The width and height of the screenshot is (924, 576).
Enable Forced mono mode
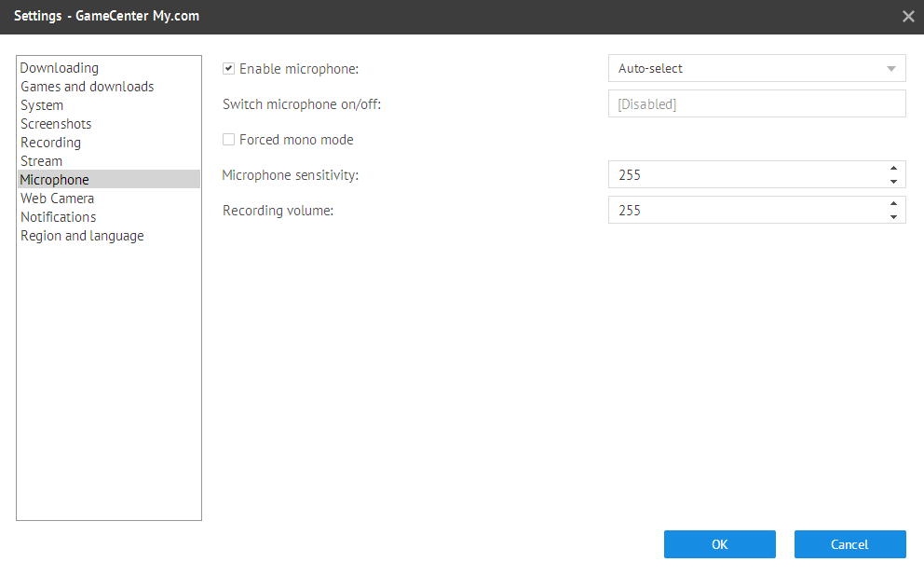(x=228, y=139)
